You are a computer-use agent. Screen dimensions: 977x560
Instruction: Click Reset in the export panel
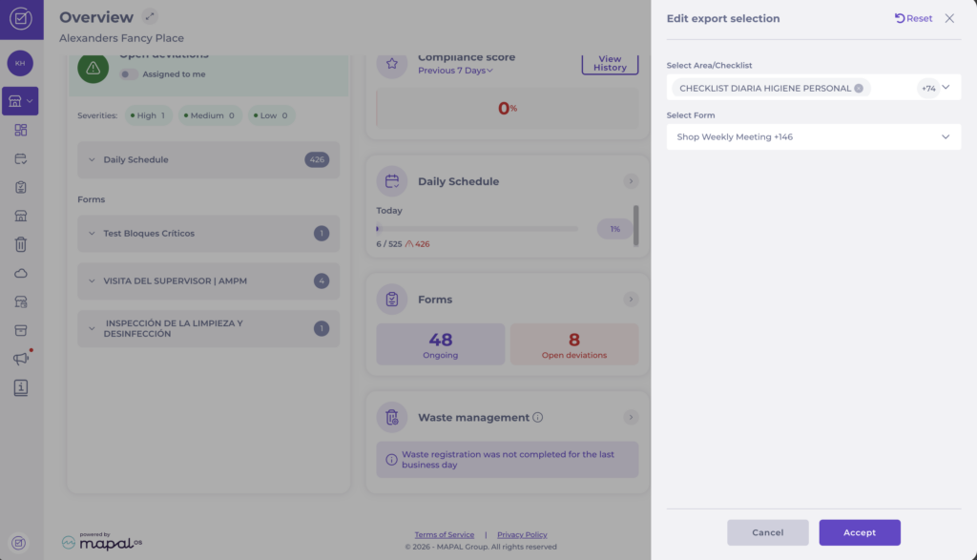[x=913, y=18]
